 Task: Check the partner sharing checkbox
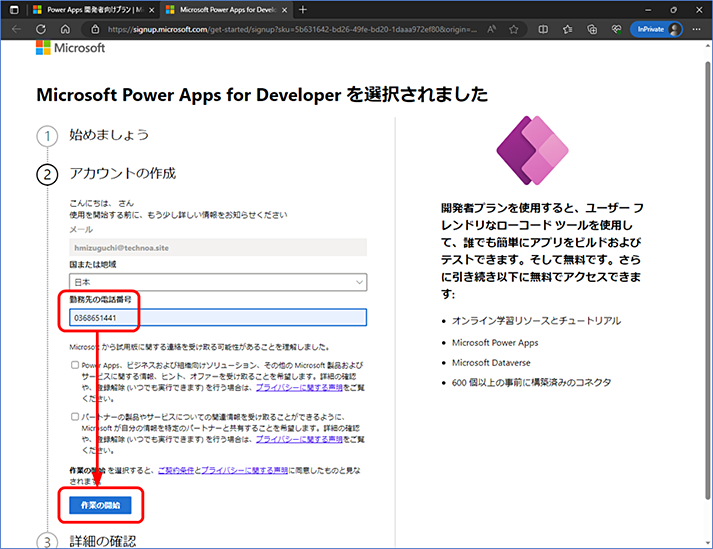(75, 417)
